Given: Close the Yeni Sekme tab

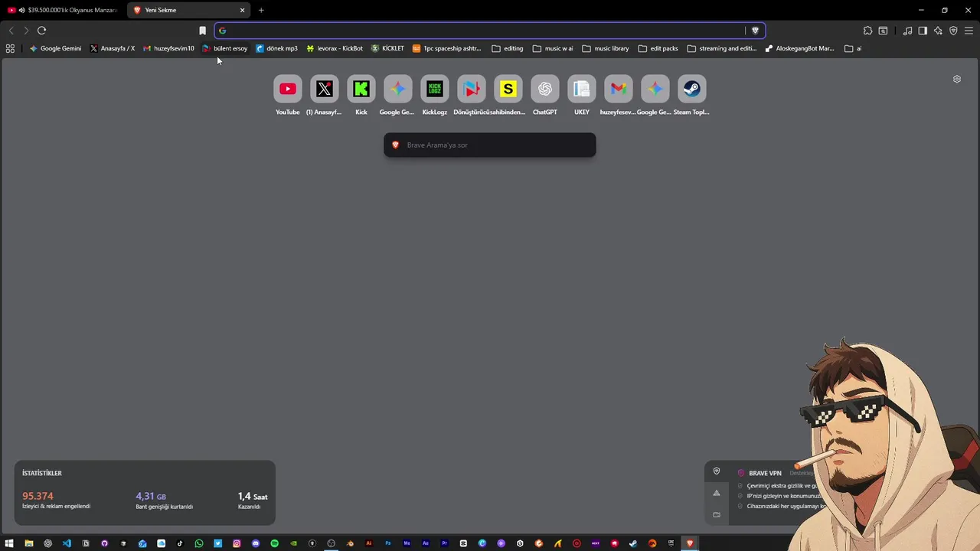Looking at the screenshot, I should [x=242, y=10].
